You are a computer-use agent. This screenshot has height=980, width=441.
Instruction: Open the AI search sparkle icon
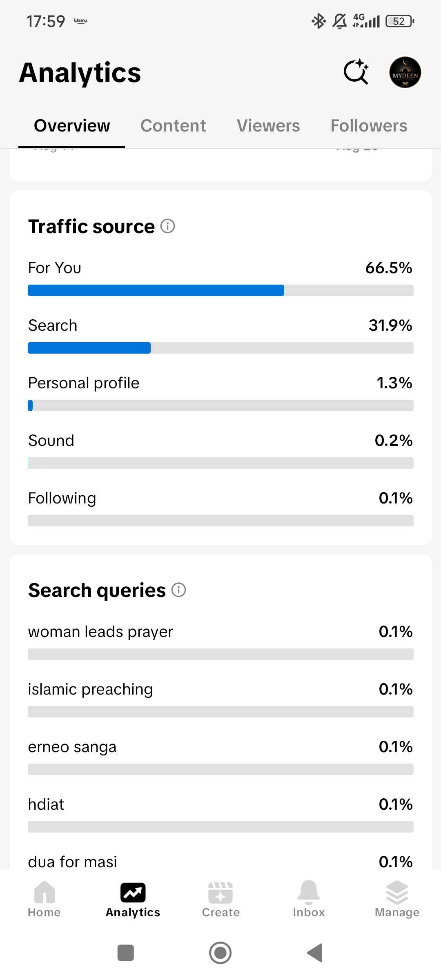coord(356,72)
